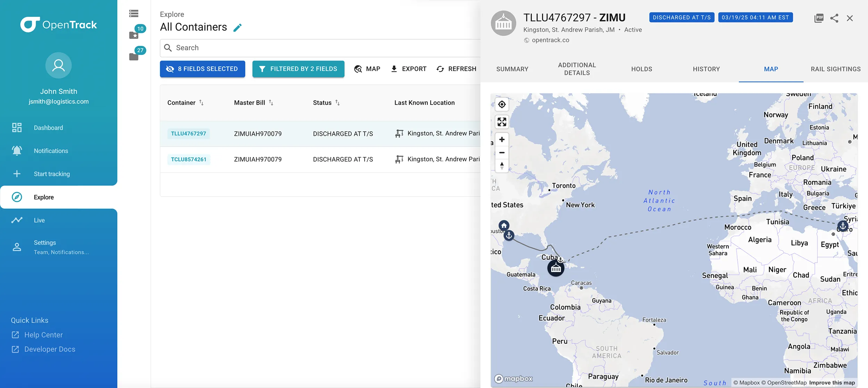
Task: Click small anchor marker near Cuba
Action: click(560, 259)
